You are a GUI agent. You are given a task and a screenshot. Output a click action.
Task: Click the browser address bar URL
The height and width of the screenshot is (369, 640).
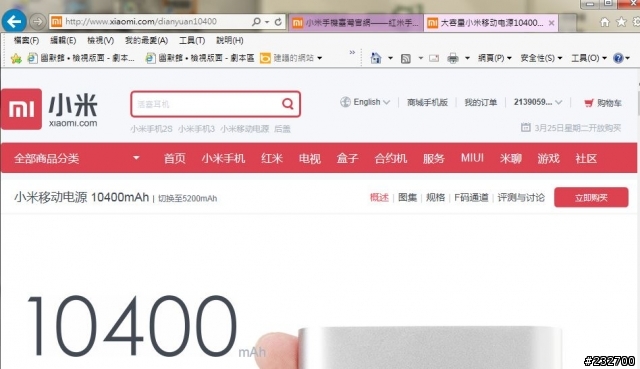click(141, 22)
